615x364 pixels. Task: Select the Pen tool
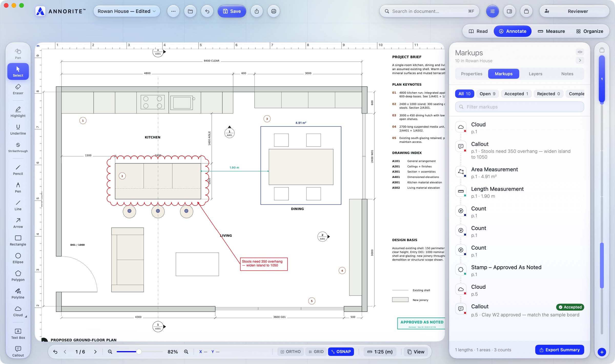coord(18,188)
